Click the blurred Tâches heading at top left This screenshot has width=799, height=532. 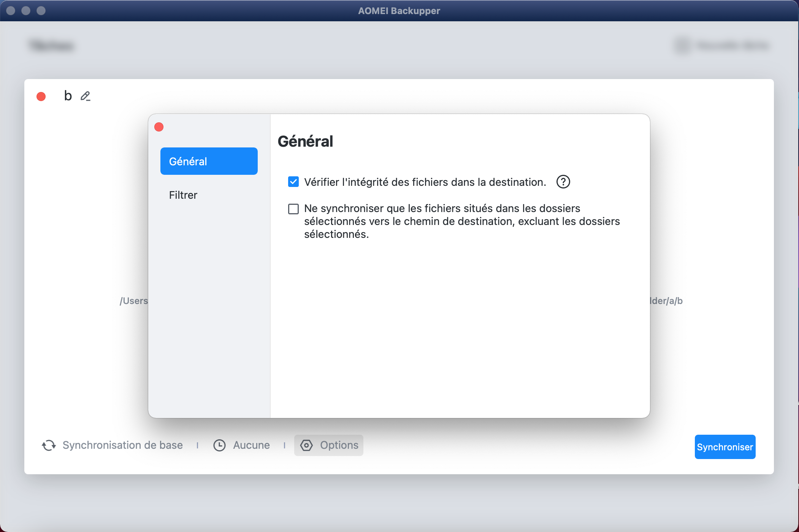pos(52,46)
